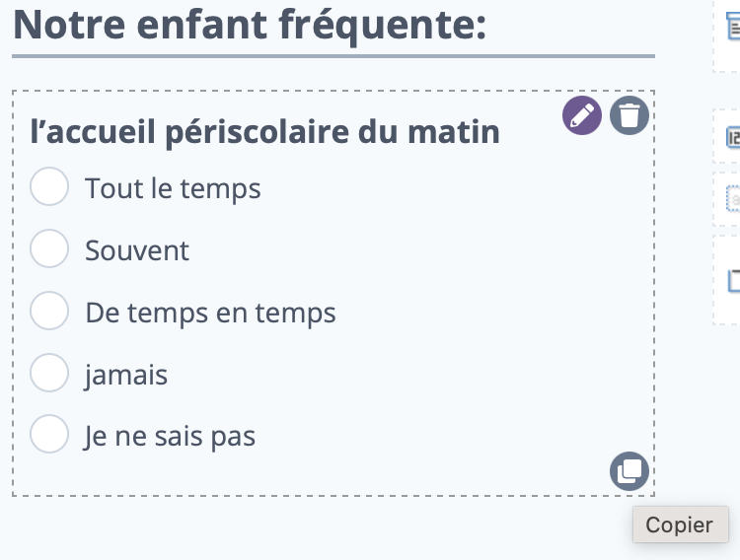Add the numeric field icon from side panel
This screenshot has width=740, height=560.
[x=733, y=138]
